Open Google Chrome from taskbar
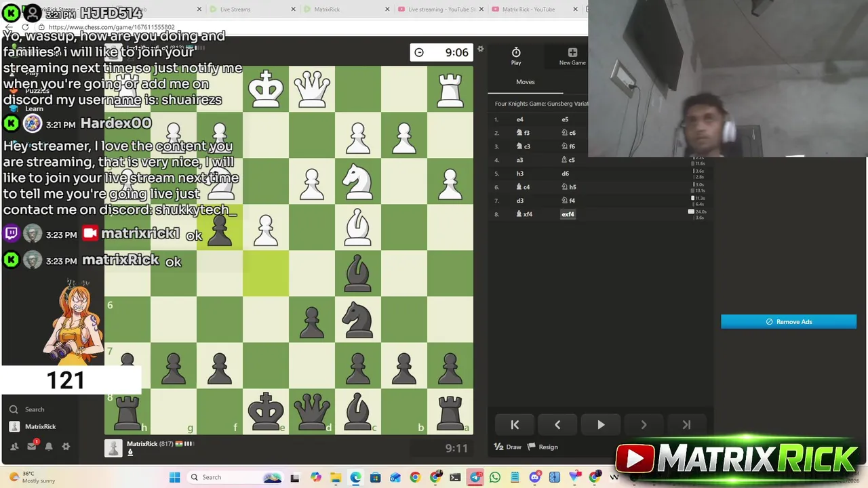The image size is (868, 488). 415,477
